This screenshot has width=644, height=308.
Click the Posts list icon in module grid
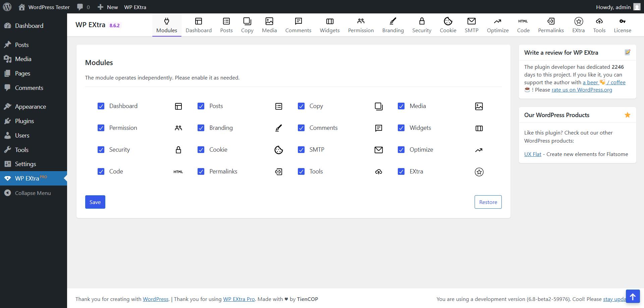tap(278, 106)
